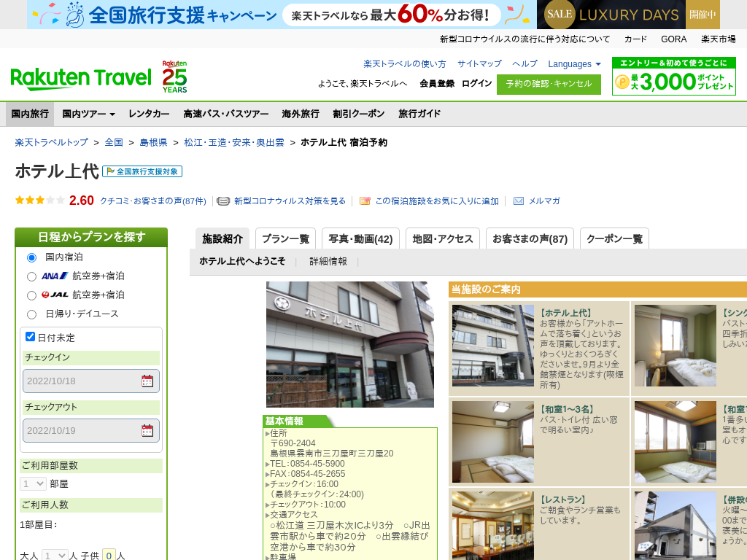
Task: Select the ANA 航空券+宿泊 radio button
Action: (x=31, y=276)
